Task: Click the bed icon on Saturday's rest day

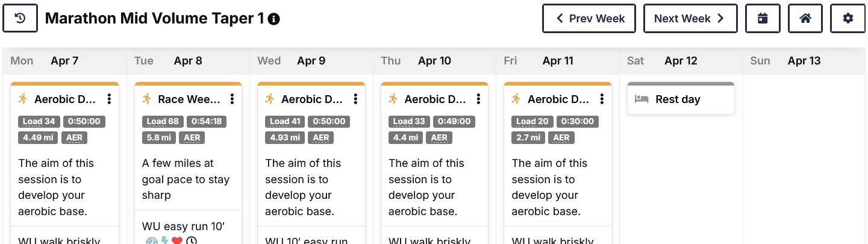Action: click(x=642, y=99)
